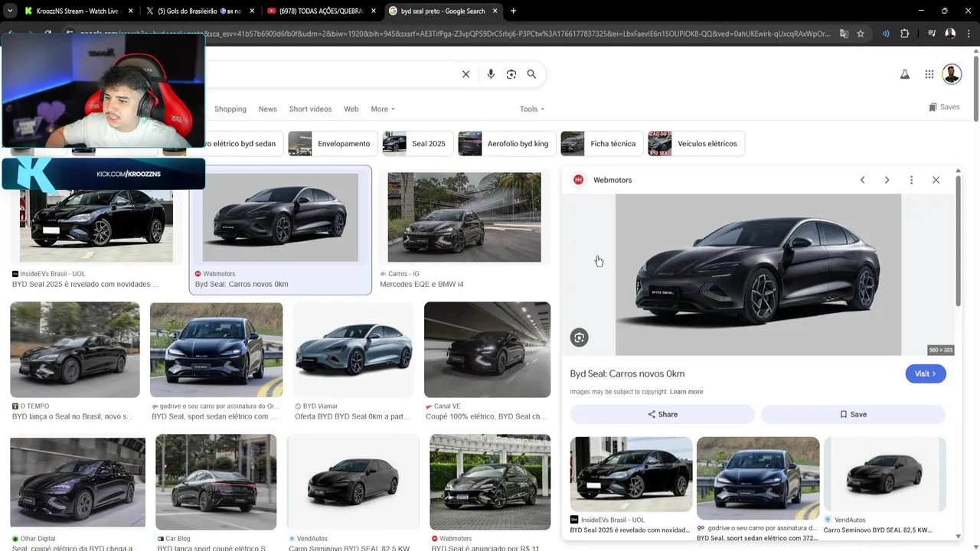This screenshot has width=980, height=551.
Task: Visit the Webmotors page
Action: 925,373
